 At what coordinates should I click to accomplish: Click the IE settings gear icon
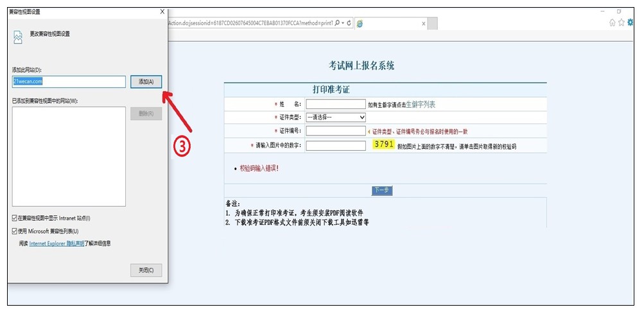[630, 22]
